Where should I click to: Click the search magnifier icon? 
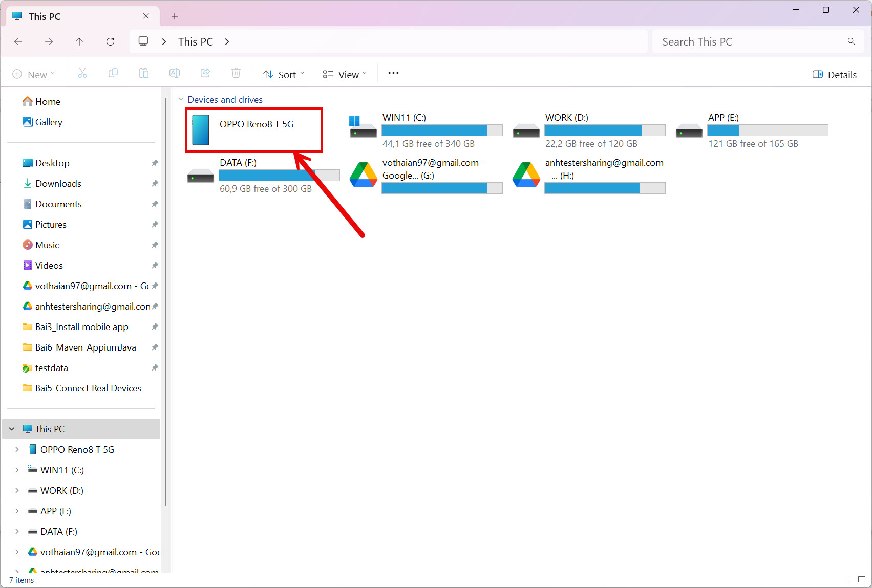point(851,41)
